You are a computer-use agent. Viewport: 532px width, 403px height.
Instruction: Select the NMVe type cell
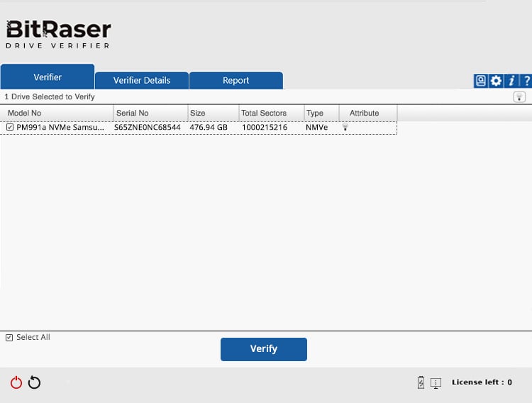coord(316,127)
